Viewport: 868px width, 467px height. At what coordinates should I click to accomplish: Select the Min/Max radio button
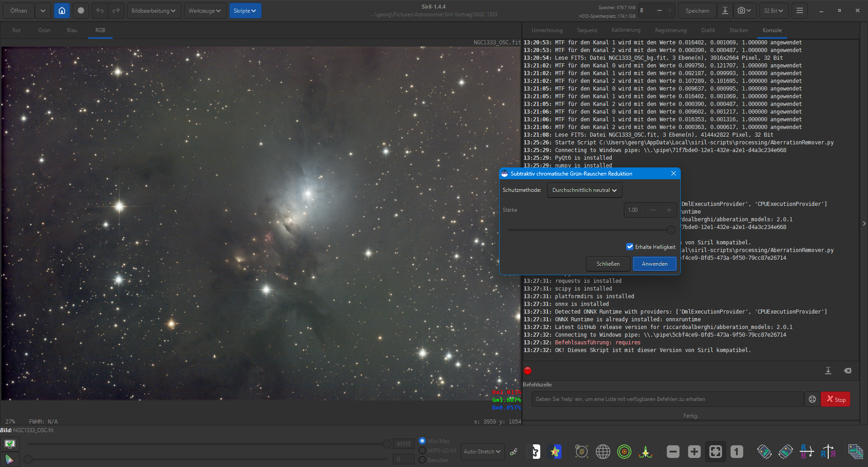(422, 441)
